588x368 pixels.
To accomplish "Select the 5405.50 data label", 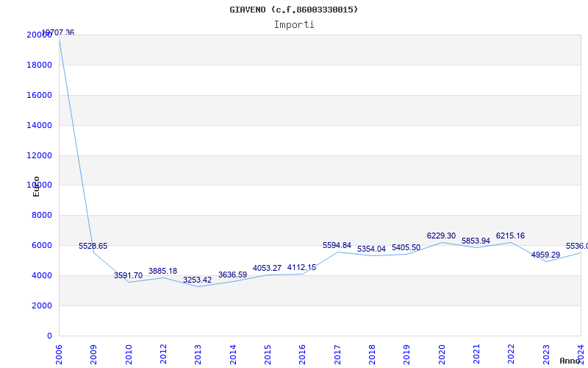I will pos(406,248).
